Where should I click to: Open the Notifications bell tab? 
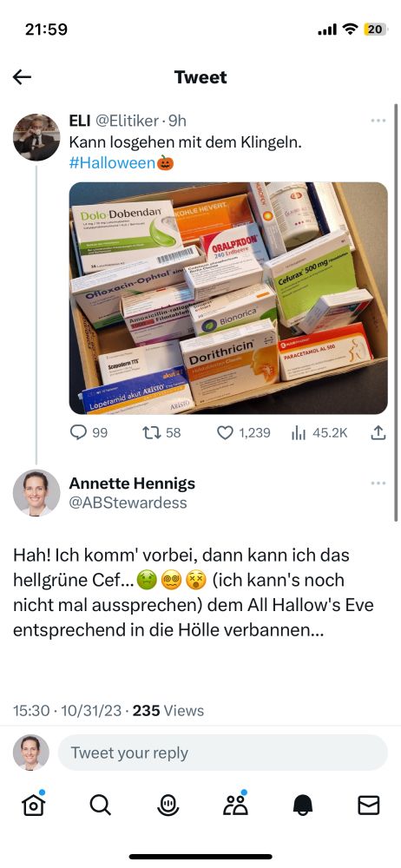tap(302, 806)
